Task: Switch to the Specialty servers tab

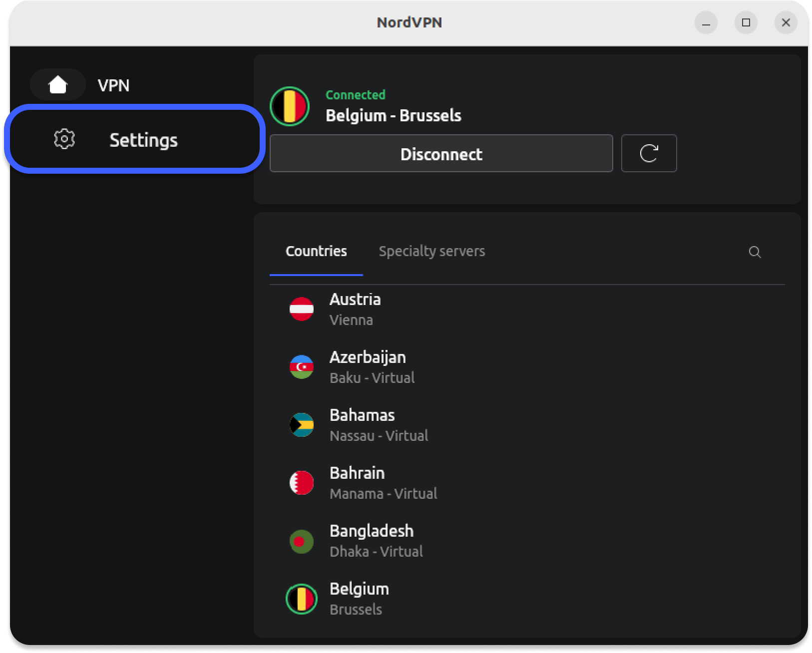Action: pos(432,251)
